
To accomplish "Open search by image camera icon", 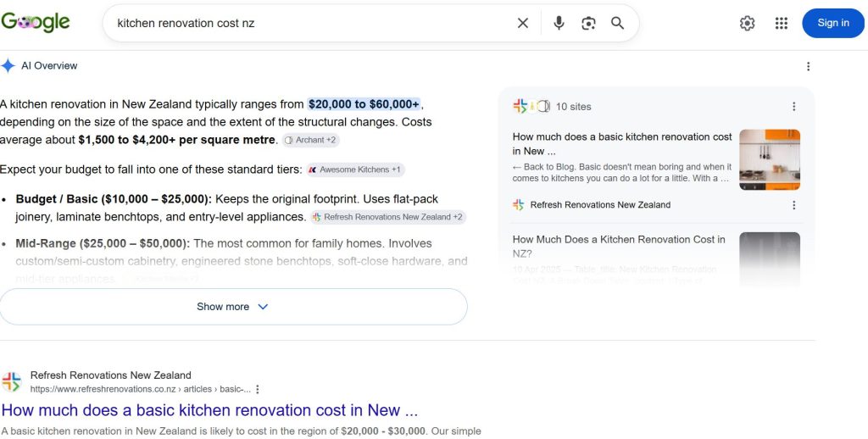I will [x=588, y=23].
